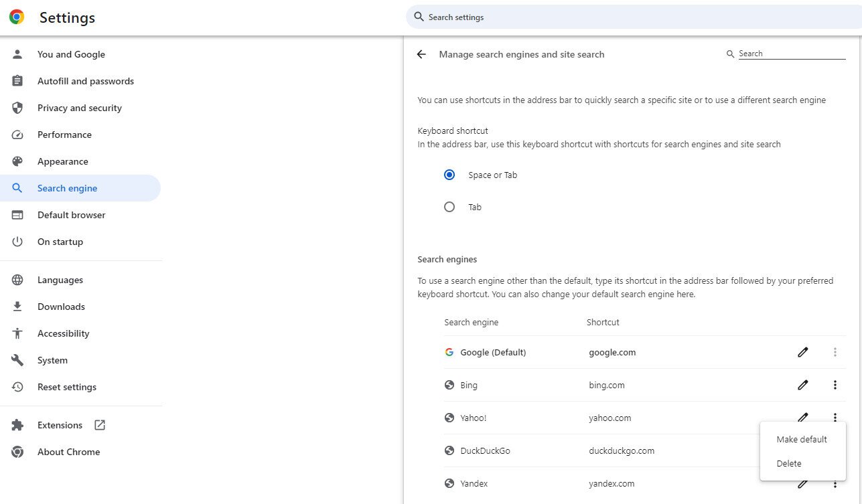This screenshot has width=862, height=504.
Task: Choose Make default from the context menu
Action: click(801, 439)
